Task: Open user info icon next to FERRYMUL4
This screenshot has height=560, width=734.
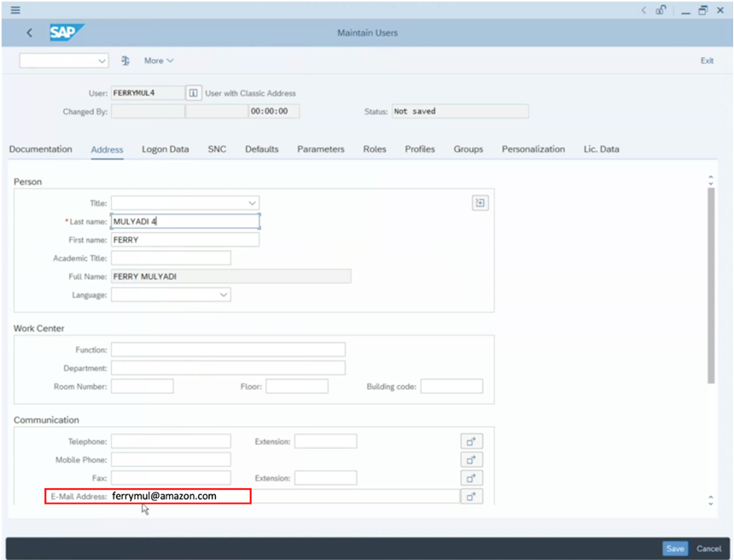Action: [x=194, y=93]
